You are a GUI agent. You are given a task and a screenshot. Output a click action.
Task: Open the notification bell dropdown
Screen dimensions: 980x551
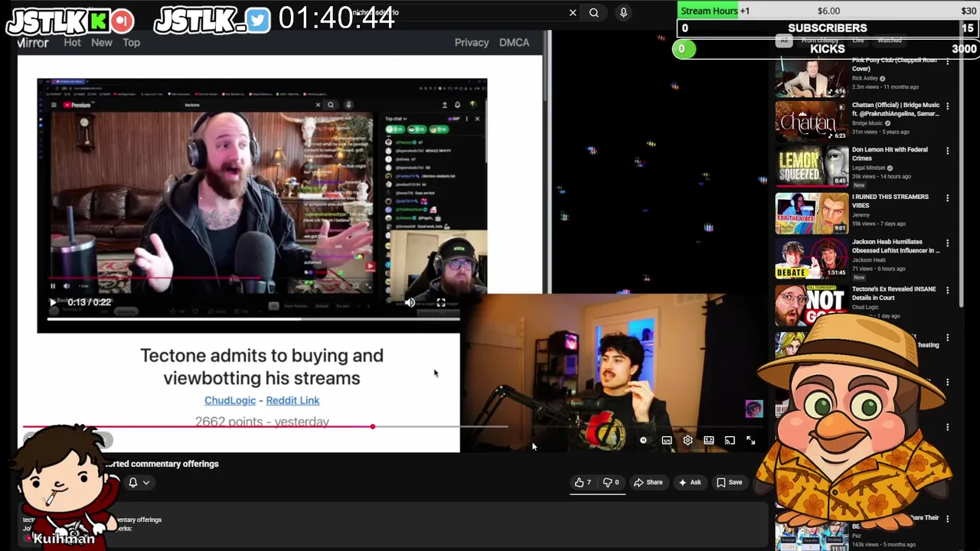[139, 482]
